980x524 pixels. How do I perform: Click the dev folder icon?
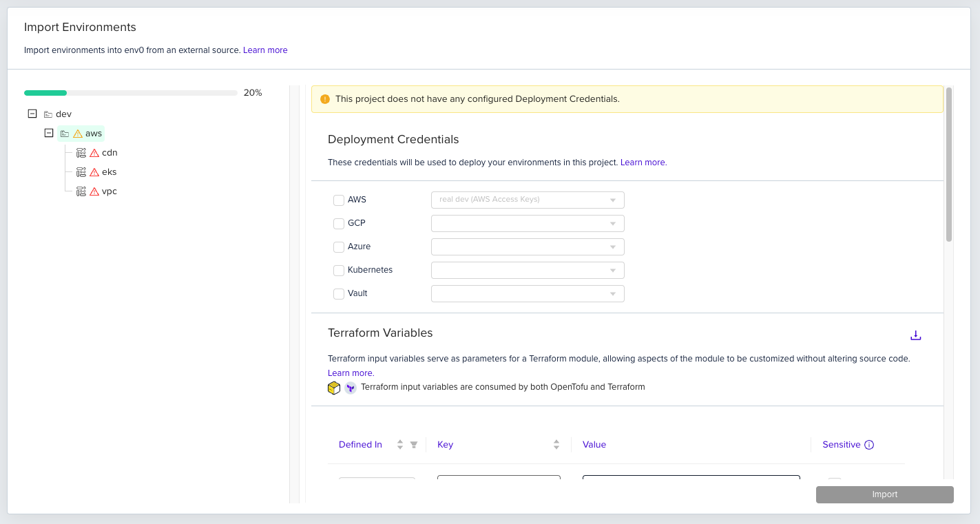click(x=48, y=114)
